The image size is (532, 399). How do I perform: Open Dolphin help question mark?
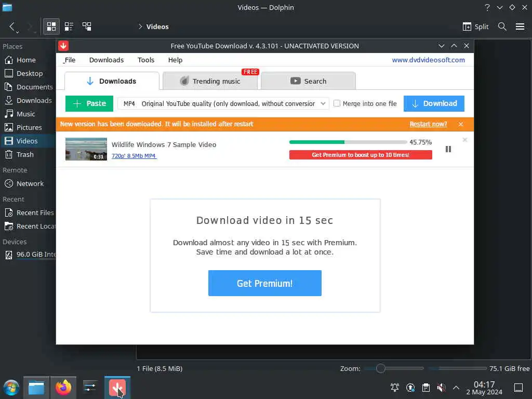point(487,7)
